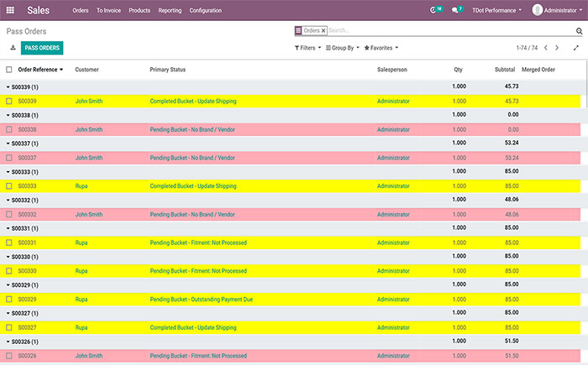588x365 pixels.
Task: Check the box for order S00326
Action: 9,356
